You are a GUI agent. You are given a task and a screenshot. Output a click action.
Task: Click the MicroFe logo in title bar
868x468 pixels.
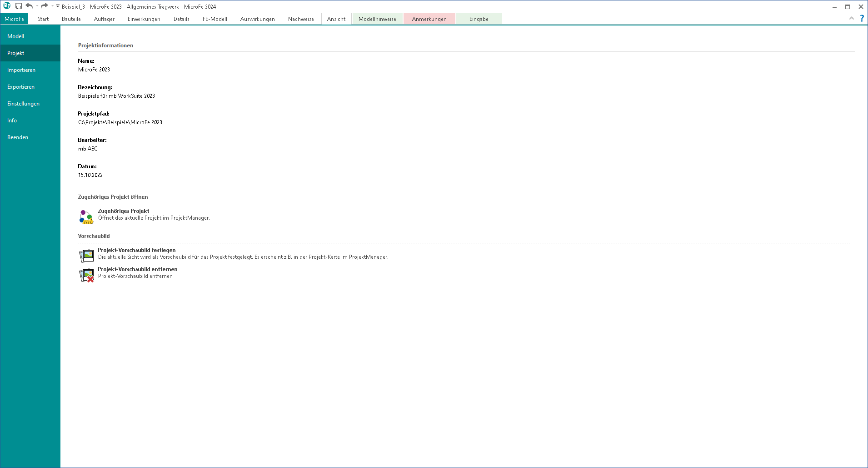[7, 6]
